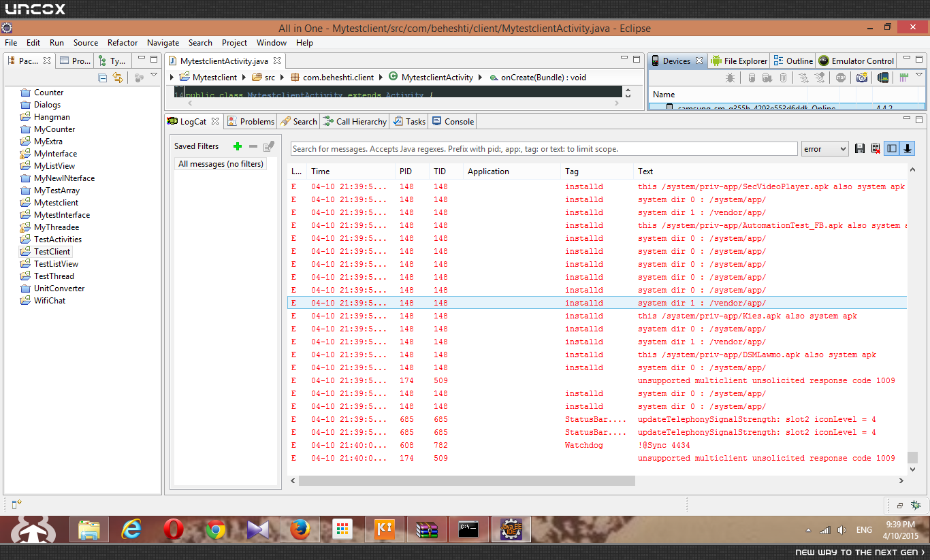
Task: Click the Stop Process icon in Devices
Action: [x=841, y=78]
